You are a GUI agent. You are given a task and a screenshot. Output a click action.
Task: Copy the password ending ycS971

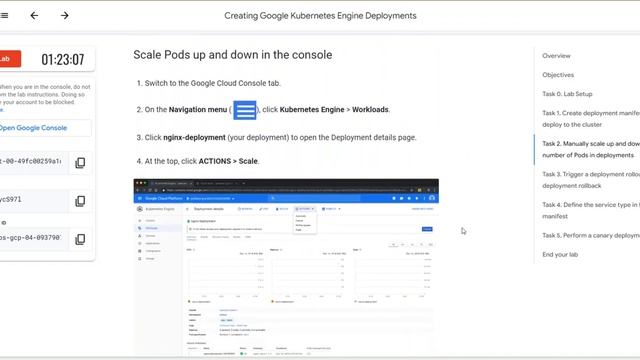coord(80,201)
